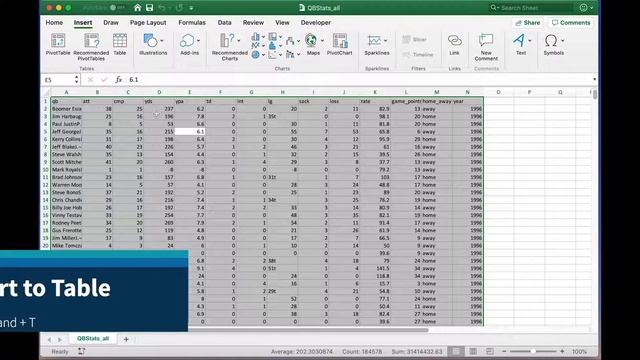The width and height of the screenshot is (640, 360).
Task: Select the QBStats_all sheet tab
Action: point(93,339)
